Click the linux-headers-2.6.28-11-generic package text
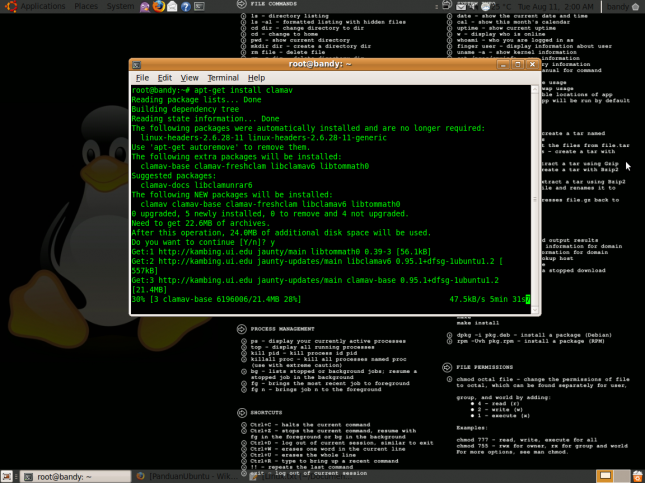 pyautogui.click(x=317, y=138)
